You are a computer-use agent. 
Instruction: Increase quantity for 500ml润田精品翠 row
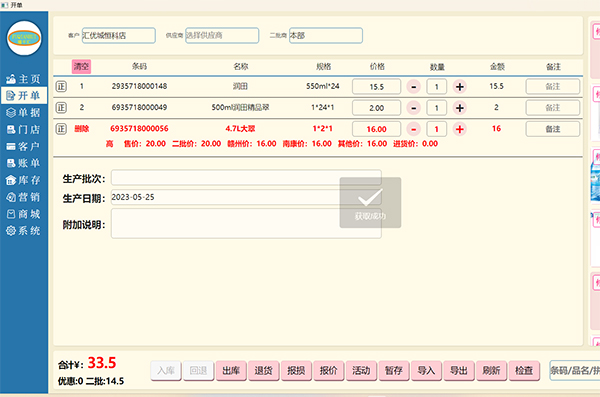[460, 108]
